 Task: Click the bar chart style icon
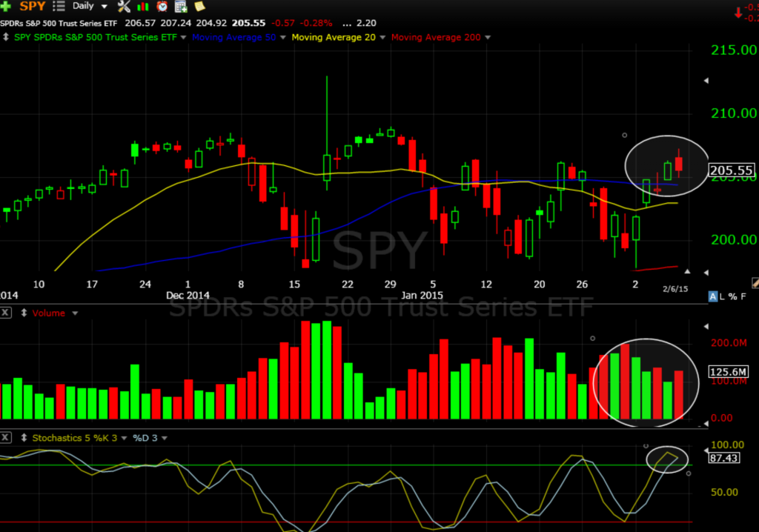[x=143, y=6]
